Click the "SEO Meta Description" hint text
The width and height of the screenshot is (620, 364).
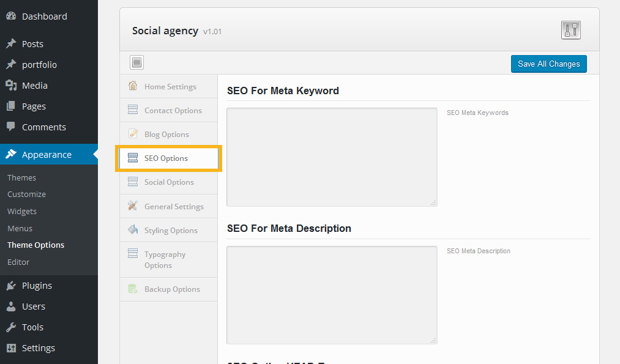pyautogui.click(x=479, y=251)
